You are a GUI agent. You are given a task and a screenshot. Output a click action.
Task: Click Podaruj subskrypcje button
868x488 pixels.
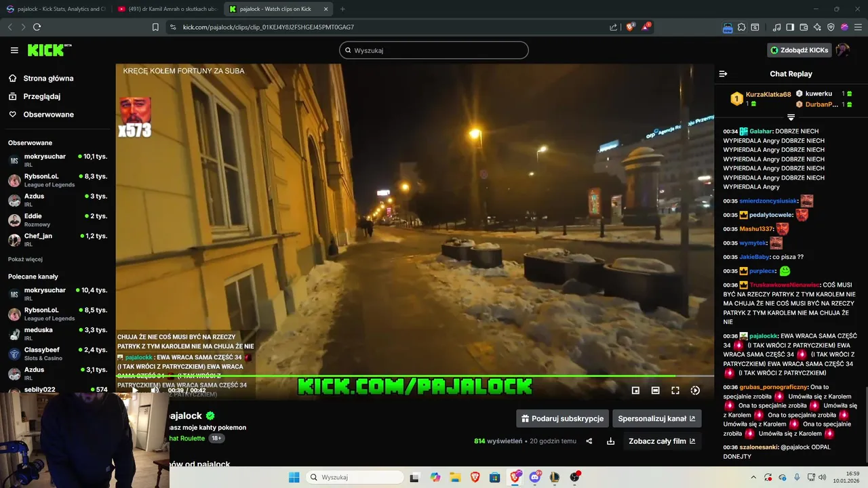[562, 418]
